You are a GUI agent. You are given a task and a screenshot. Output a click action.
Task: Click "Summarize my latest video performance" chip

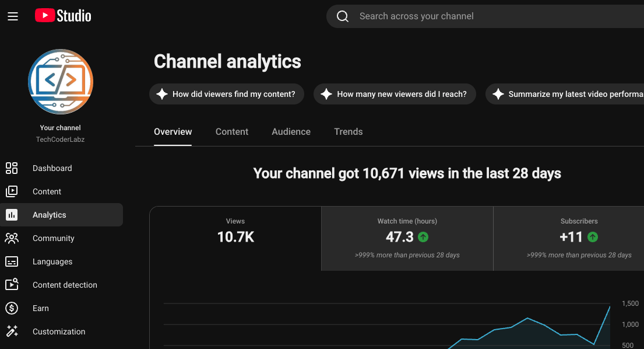click(565, 94)
